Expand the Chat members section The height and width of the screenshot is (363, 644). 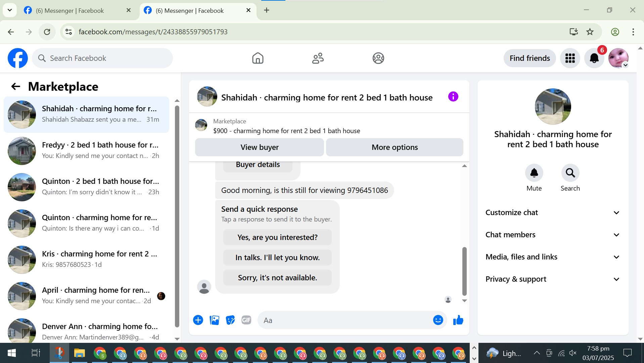(553, 235)
